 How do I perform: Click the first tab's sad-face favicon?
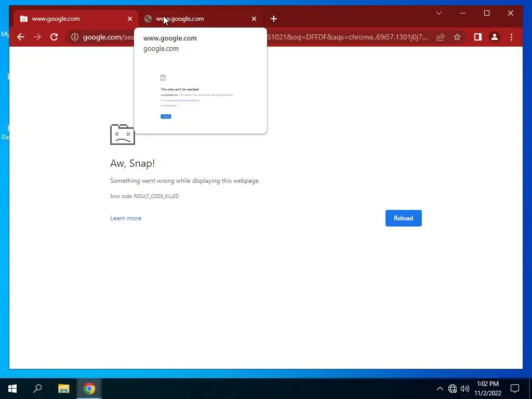click(x=24, y=19)
